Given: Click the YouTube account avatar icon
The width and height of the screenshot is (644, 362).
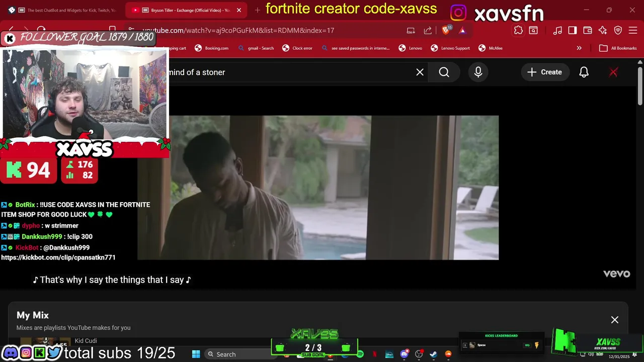Looking at the screenshot, I should pyautogui.click(x=613, y=72).
